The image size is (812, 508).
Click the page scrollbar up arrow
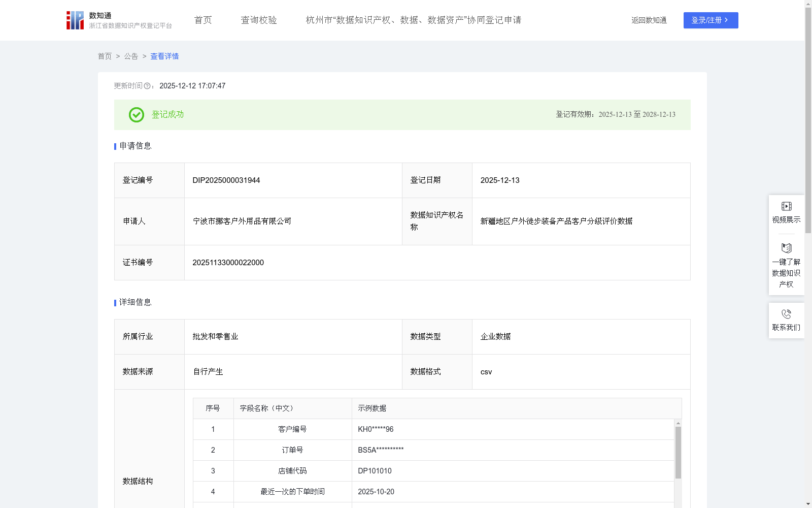[808, 3]
